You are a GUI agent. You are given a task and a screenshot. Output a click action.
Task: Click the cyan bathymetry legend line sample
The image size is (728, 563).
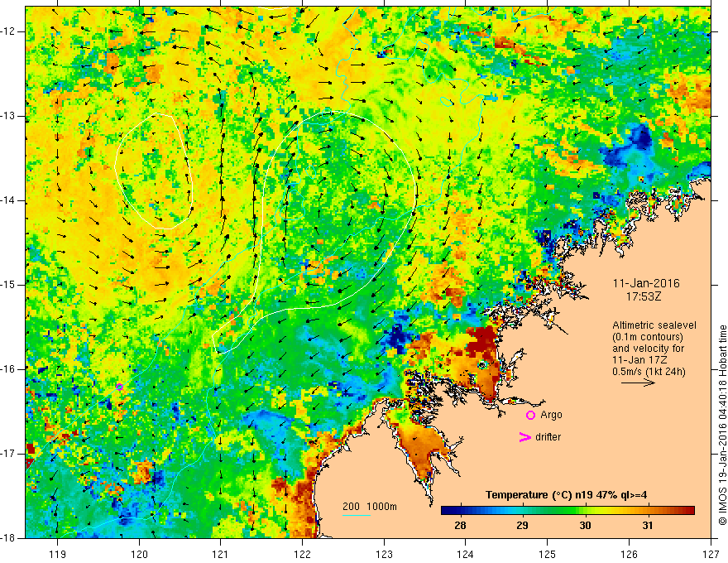356,515
